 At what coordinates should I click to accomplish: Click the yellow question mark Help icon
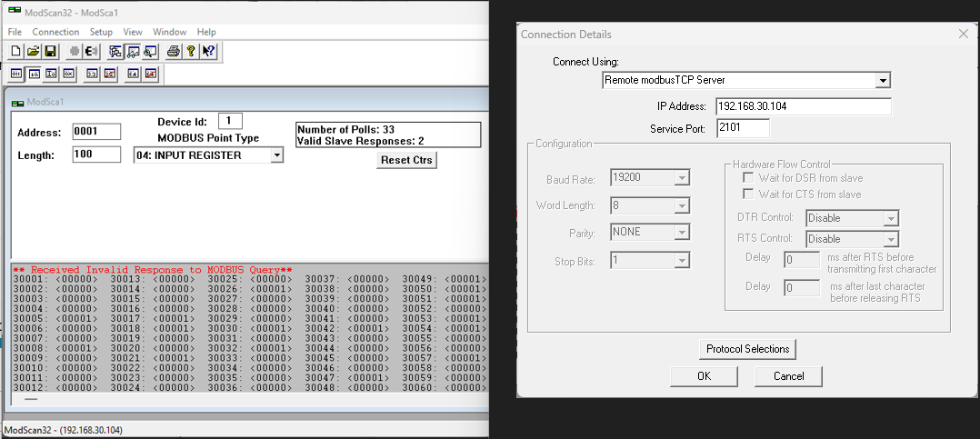tap(191, 52)
